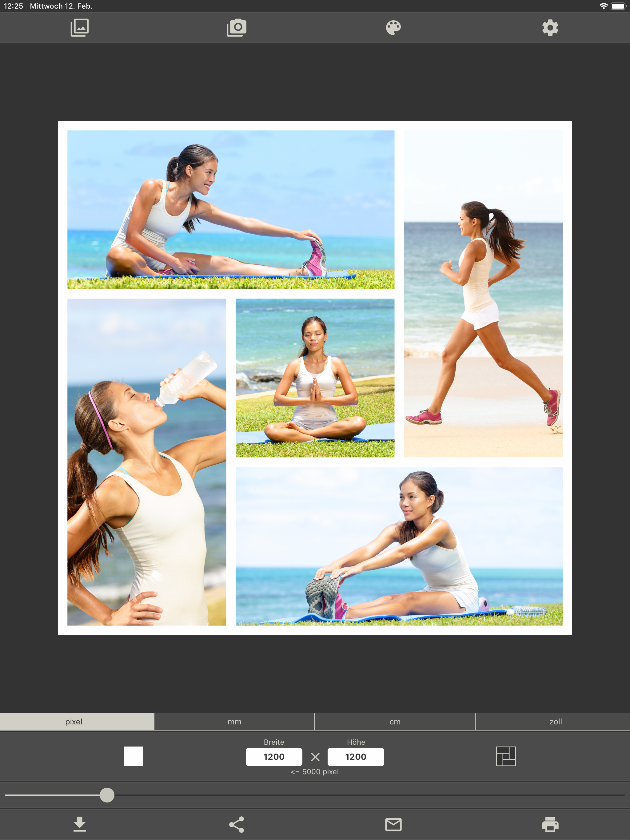The width and height of the screenshot is (630, 840).
Task: Click the X between width and height
Action: (x=315, y=757)
